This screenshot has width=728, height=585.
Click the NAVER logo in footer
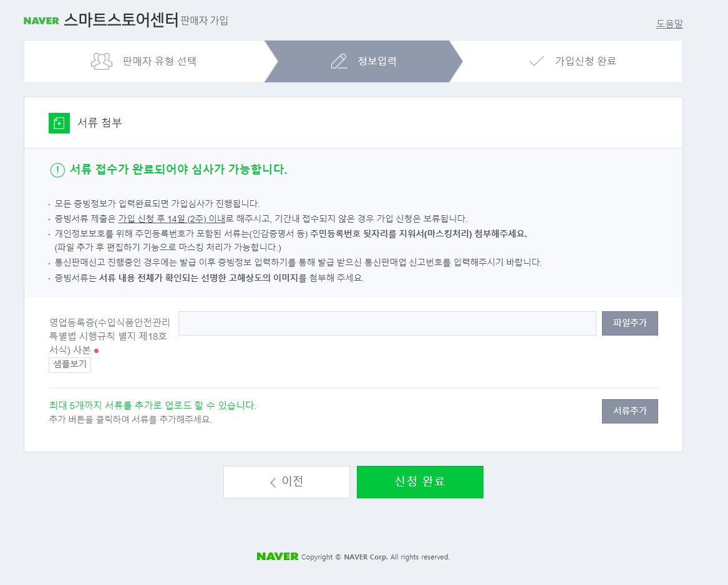pyautogui.click(x=277, y=556)
